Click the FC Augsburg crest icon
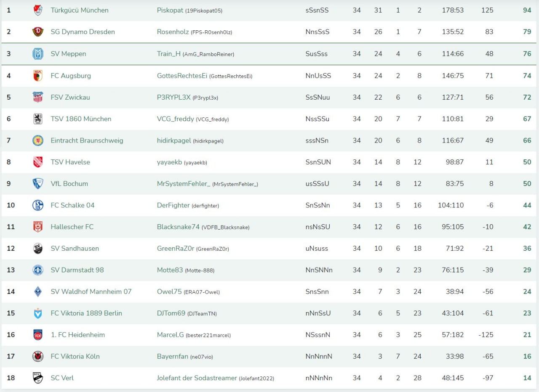Viewport: 539px width, 392px height. point(38,76)
